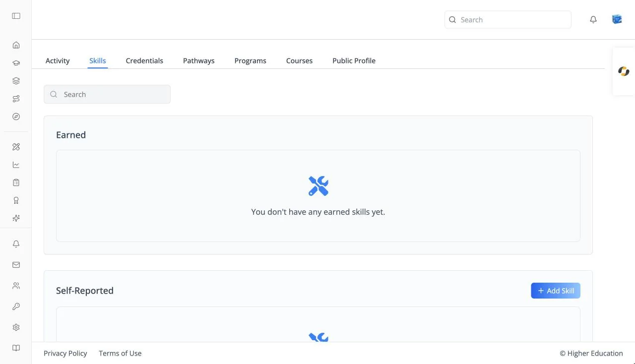Image resolution: width=635 pixels, height=364 pixels.
Task: Open the envelope mail sidebar icon
Action: tap(16, 265)
